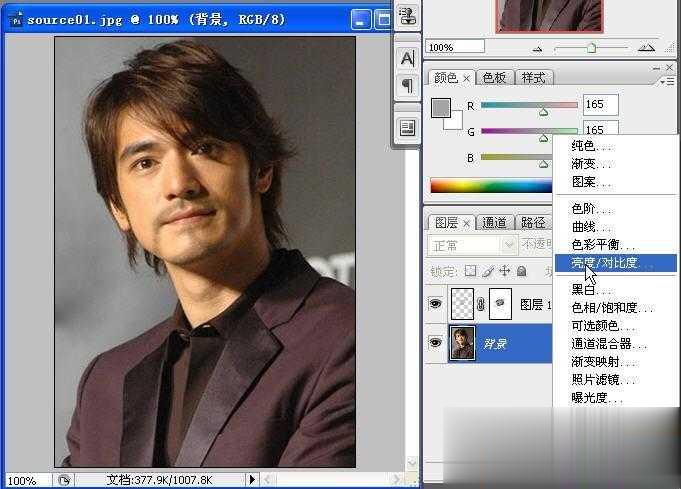Toggle visibility eye of 背景 layer
681x489 pixels.
click(x=435, y=343)
